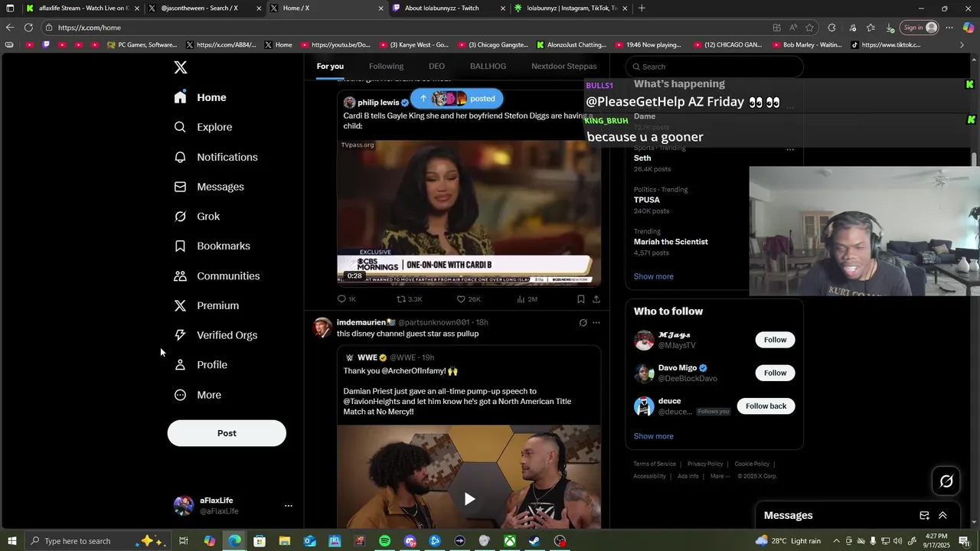Click the X logo in the sidebar
980x551 pixels.
181,67
